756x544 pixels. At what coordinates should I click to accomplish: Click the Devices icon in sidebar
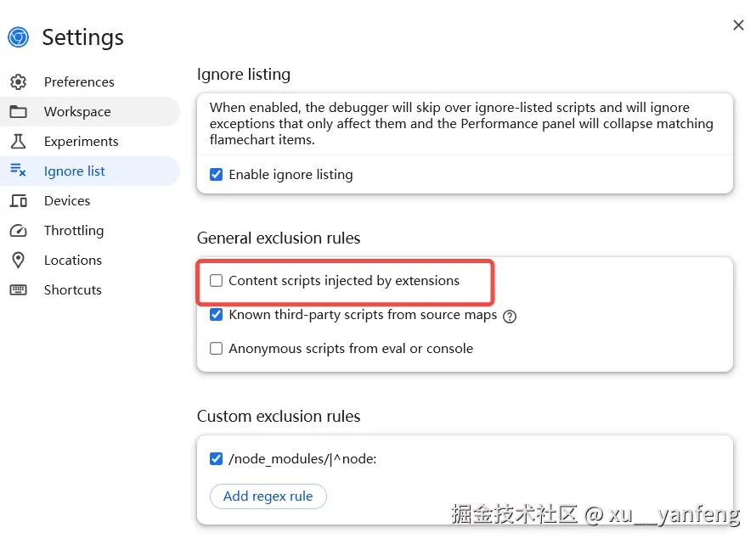(x=18, y=201)
